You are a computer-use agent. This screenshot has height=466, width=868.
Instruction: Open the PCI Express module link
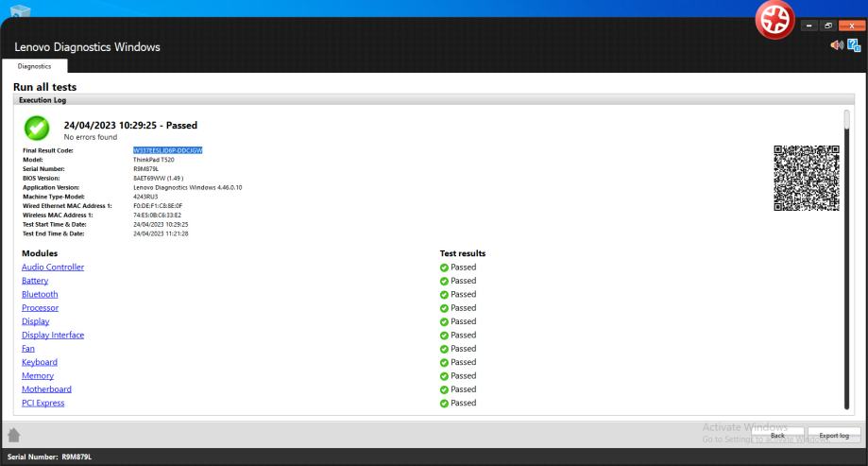click(43, 403)
